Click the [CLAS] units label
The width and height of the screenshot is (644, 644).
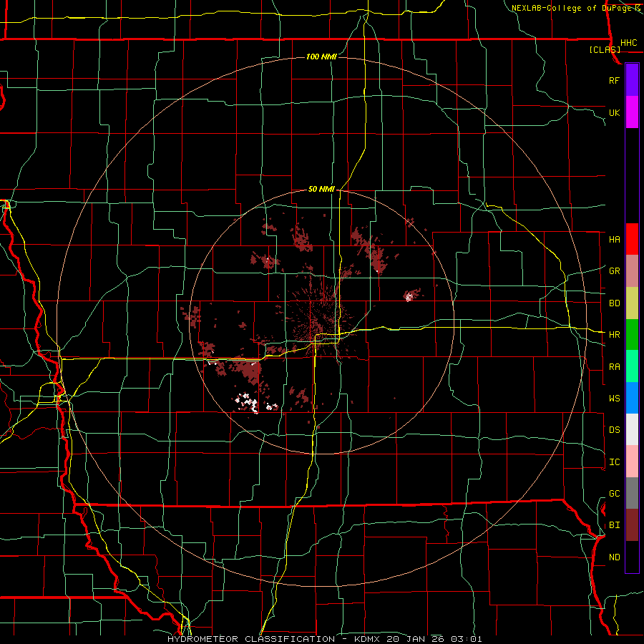605,50
